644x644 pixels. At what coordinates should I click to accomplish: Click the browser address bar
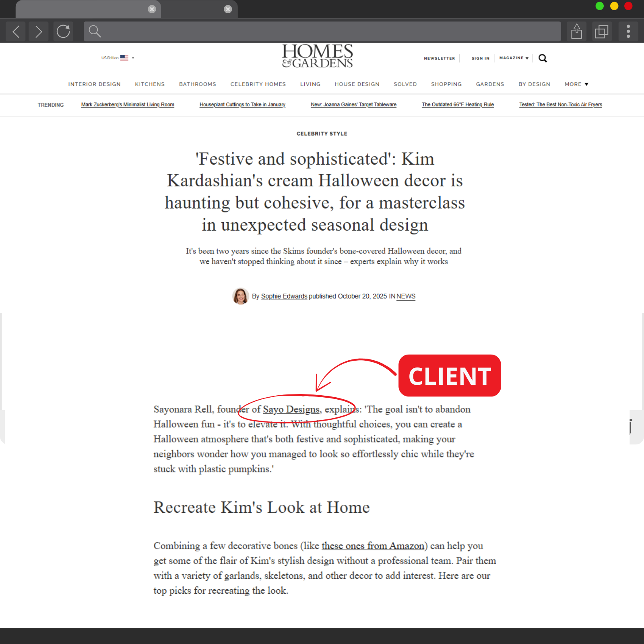point(322,31)
